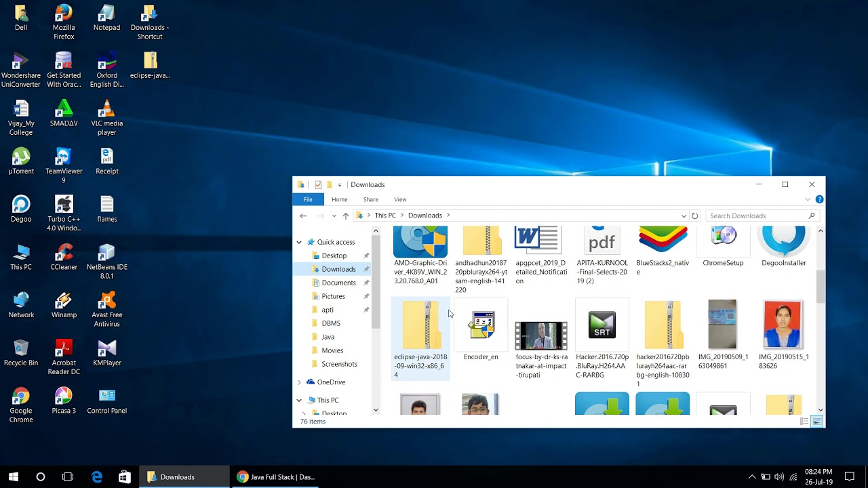The height and width of the screenshot is (488, 868).
Task: Select the Encoder_en file
Action: [481, 331]
